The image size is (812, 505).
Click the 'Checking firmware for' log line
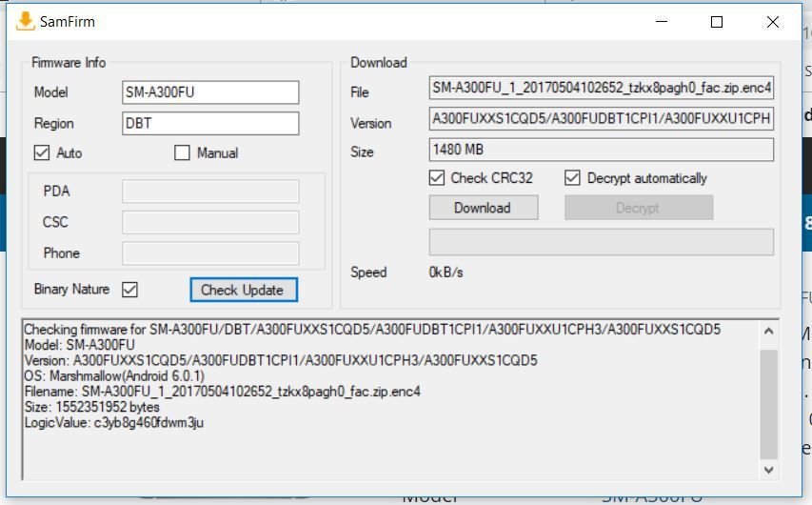pyautogui.click(x=372, y=330)
